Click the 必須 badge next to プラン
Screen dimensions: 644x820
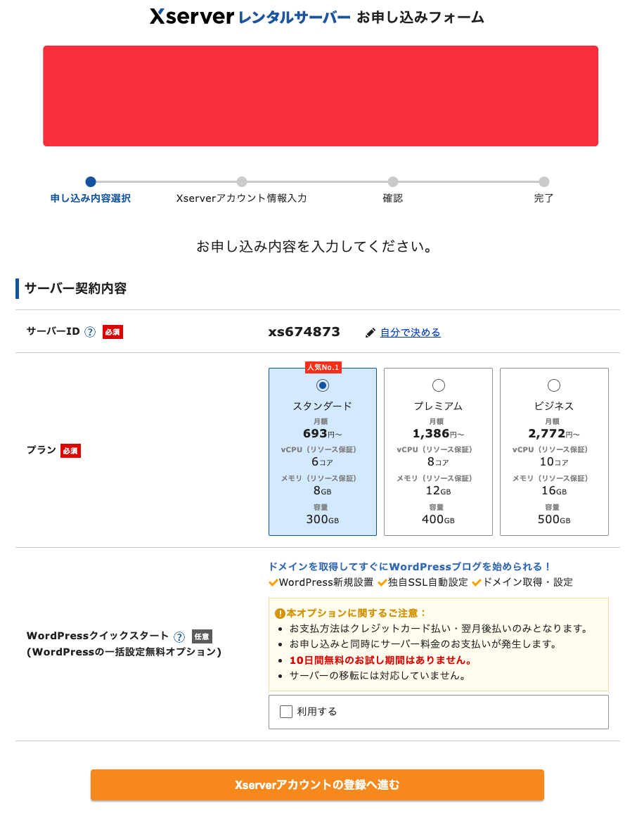70,451
